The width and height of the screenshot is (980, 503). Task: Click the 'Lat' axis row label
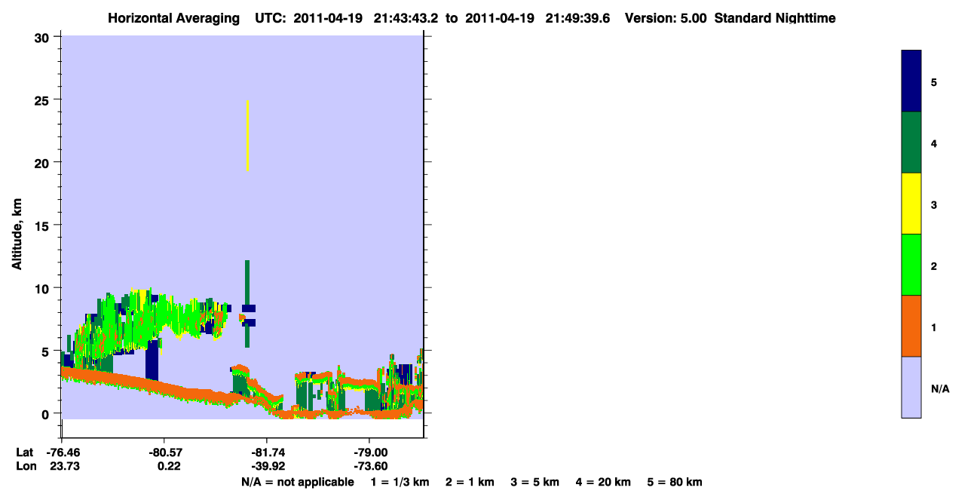(24, 452)
